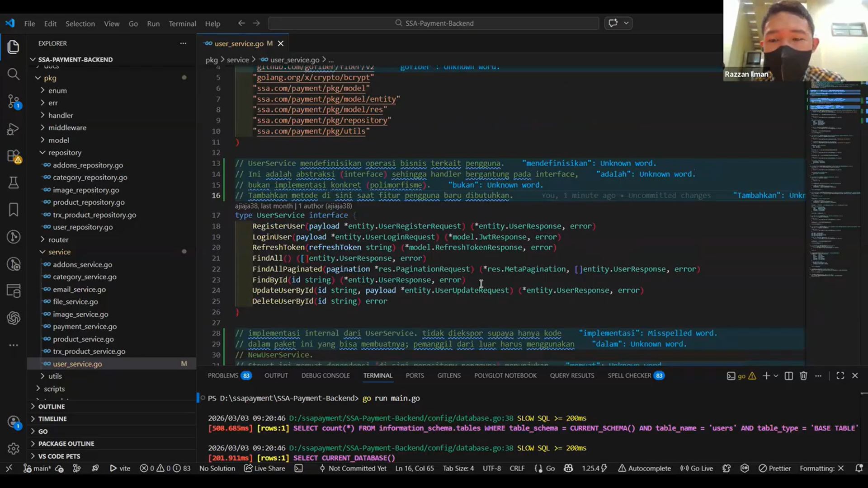The width and height of the screenshot is (868, 488).
Task: Collapse the repository folder
Action: 65,153
